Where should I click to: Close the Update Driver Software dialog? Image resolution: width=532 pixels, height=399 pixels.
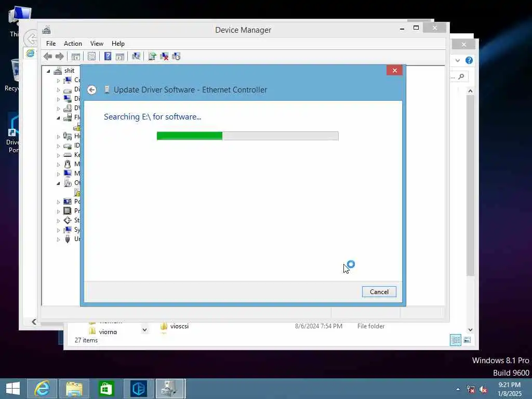point(395,70)
